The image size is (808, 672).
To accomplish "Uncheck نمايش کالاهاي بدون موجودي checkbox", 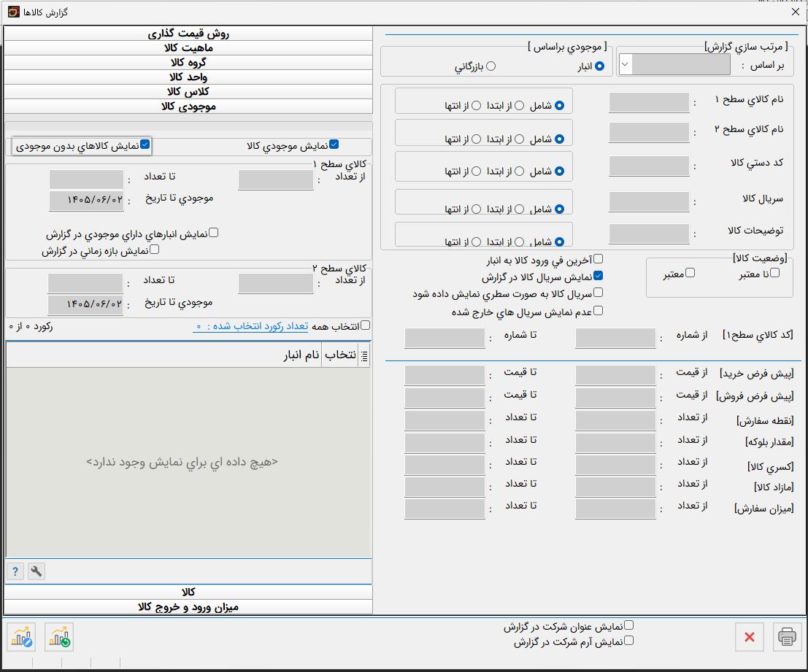I will (145, 144).
